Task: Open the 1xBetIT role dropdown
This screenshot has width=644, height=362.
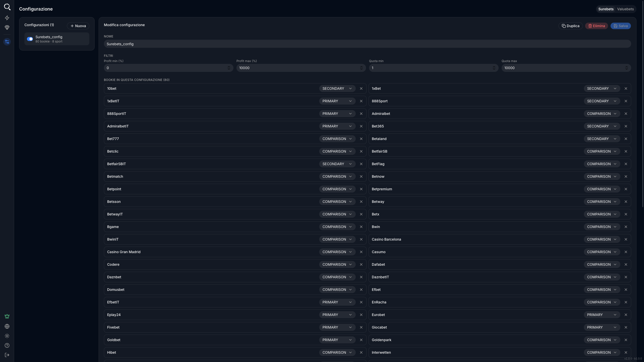Action: click(x=337, y=101)
